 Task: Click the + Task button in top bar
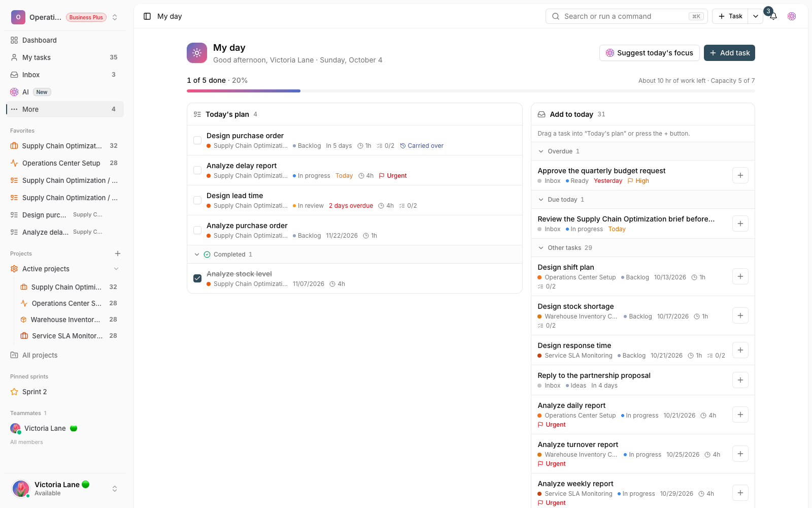pos(730,16)
